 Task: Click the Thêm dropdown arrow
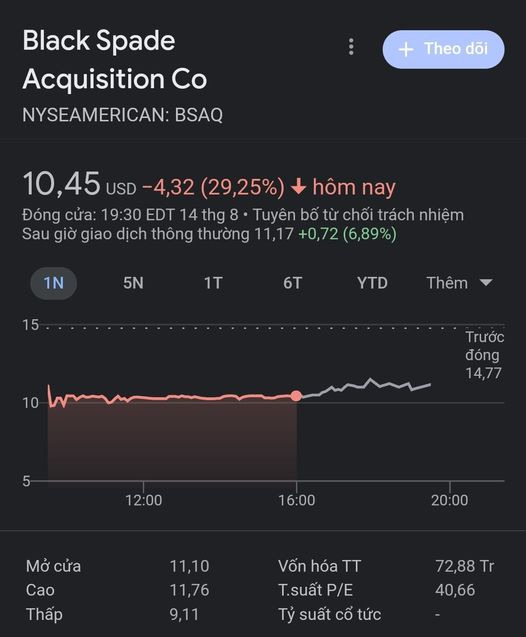coord(486,282)
